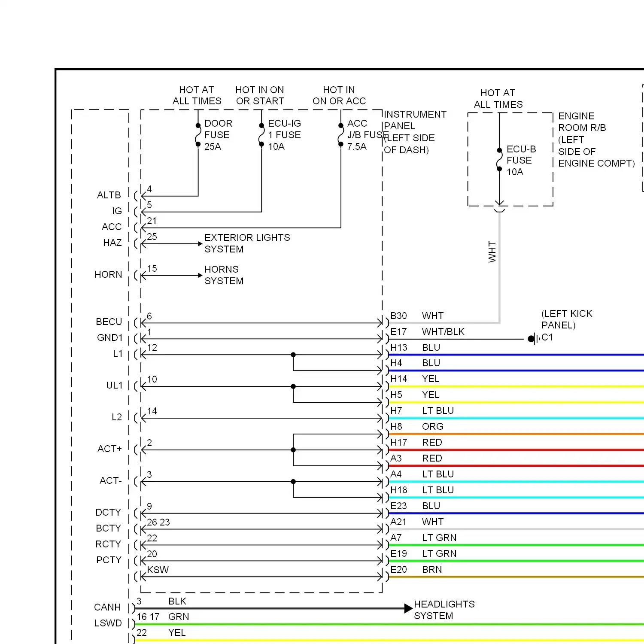
Task: Click the 26 23 terminal numbers
Action: tap(158, 522)
